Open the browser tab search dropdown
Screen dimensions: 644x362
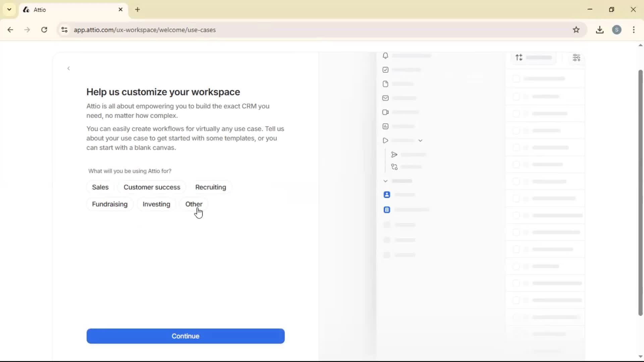click(9, 9)
